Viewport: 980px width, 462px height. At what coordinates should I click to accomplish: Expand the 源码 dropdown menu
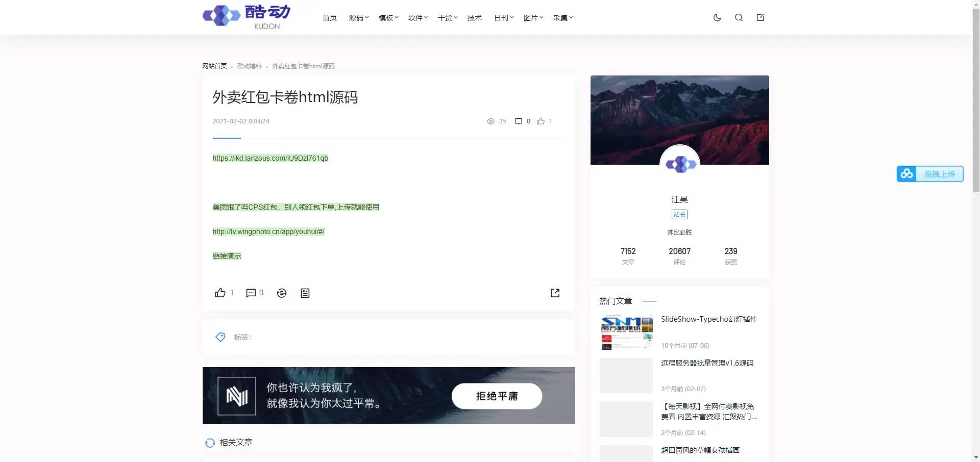pyautogui.click(x=358, y=17)
